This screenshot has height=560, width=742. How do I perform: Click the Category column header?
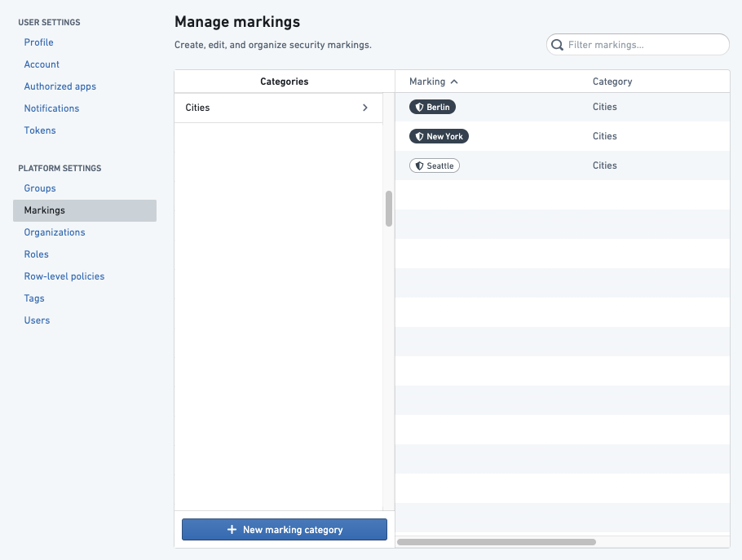pyautogui.click(x=612, y=82)
